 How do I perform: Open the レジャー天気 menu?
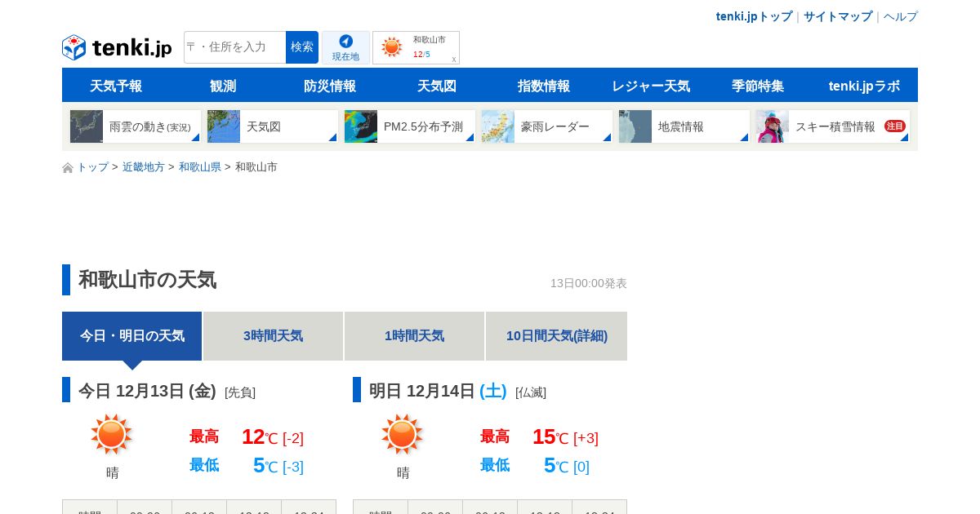651,85
